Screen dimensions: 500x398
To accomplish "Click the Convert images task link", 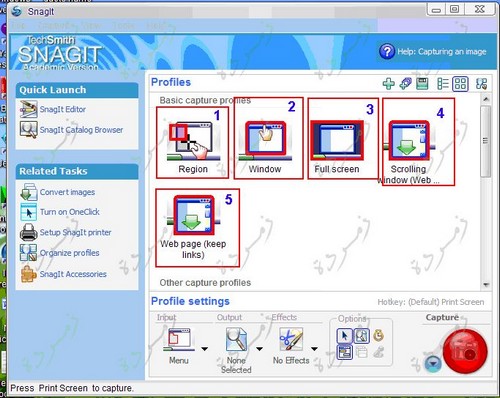I will [x=67, y=192].
